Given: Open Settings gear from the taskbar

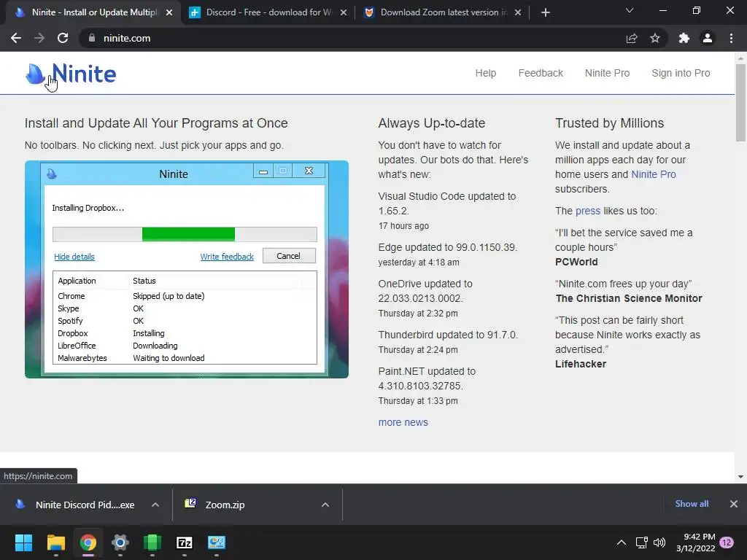Looking at the screenshot, I should 120,542.
